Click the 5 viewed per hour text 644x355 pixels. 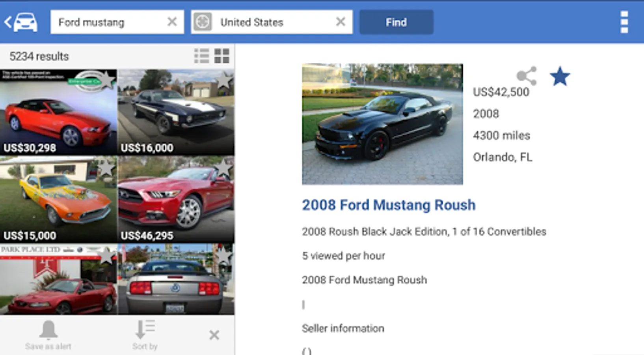tap(343, 256)
